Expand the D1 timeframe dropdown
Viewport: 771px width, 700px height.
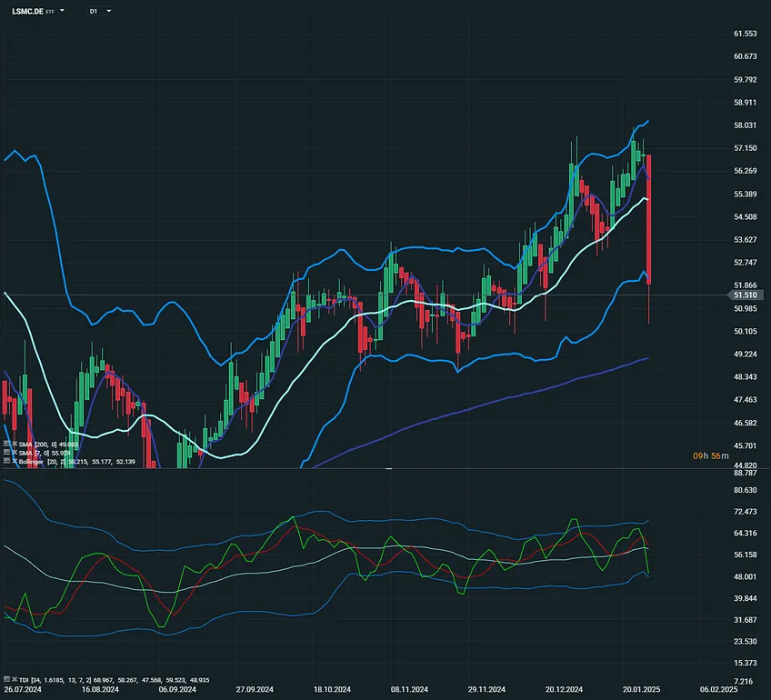(x=109, y=11)
